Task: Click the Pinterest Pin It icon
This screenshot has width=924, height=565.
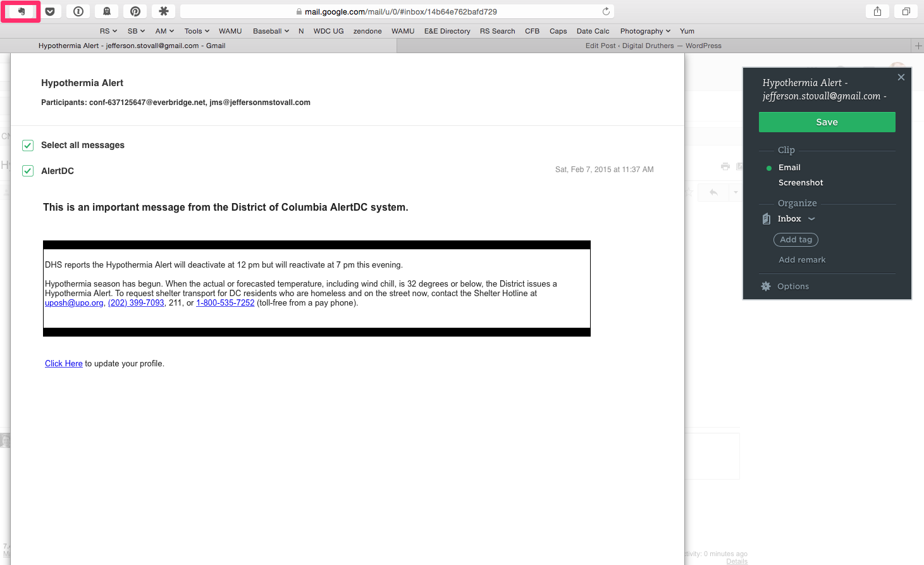Action: tap(135, 11)
